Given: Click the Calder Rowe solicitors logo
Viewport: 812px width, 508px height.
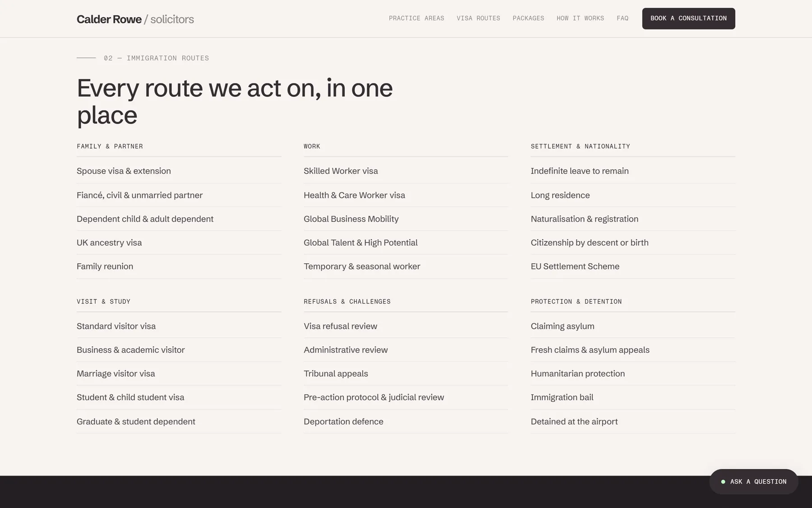Looking at the screenshot, I should tap(135, 19).
